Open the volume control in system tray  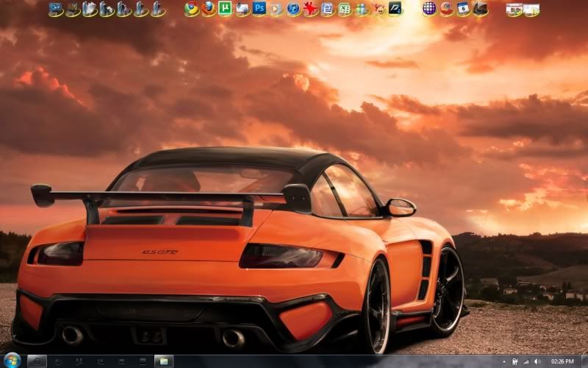[537, 361]
